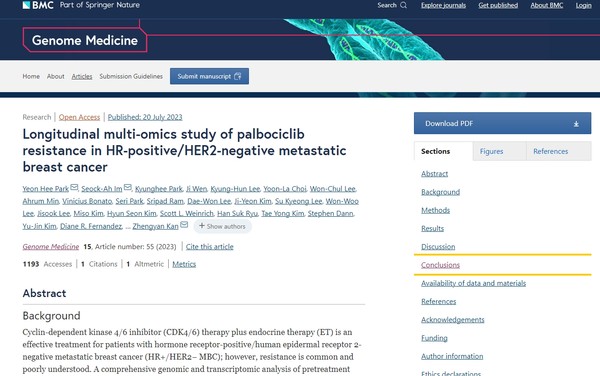Open author Vinicius Bonato's link
Viewport: 600px width, 376px height.
87,201
